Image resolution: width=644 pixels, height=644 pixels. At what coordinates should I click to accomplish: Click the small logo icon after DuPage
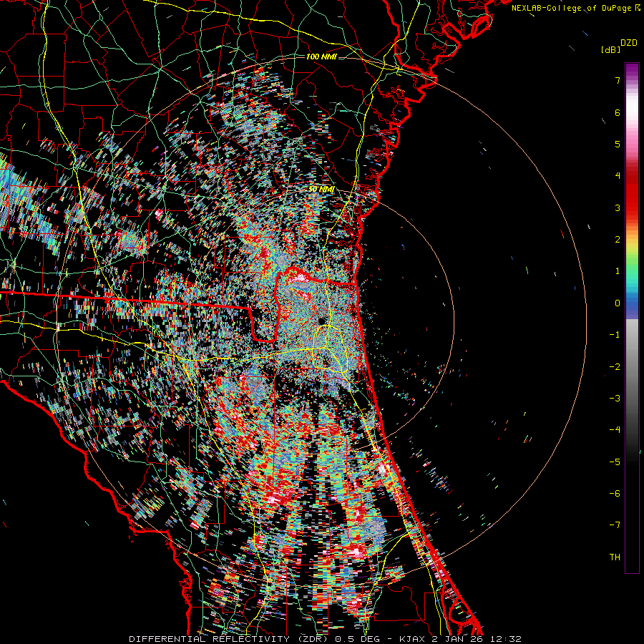pyautogui.click(x=638, y=8)
